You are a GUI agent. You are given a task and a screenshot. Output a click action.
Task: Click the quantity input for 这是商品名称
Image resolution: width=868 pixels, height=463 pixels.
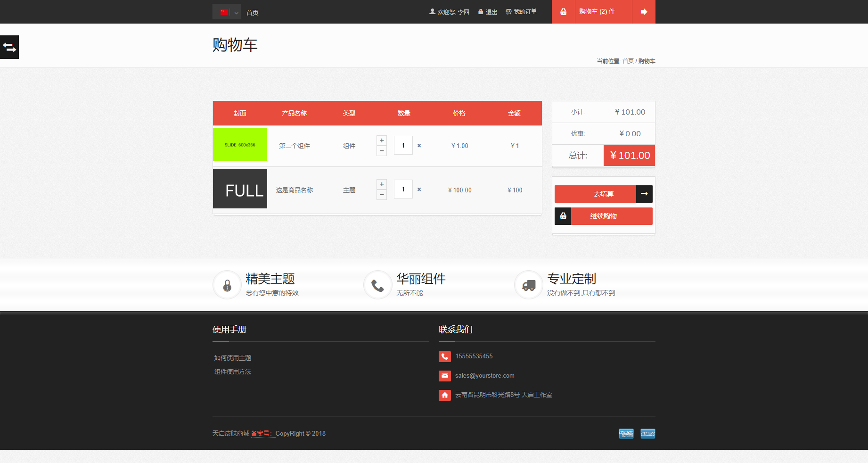point(403,189)
